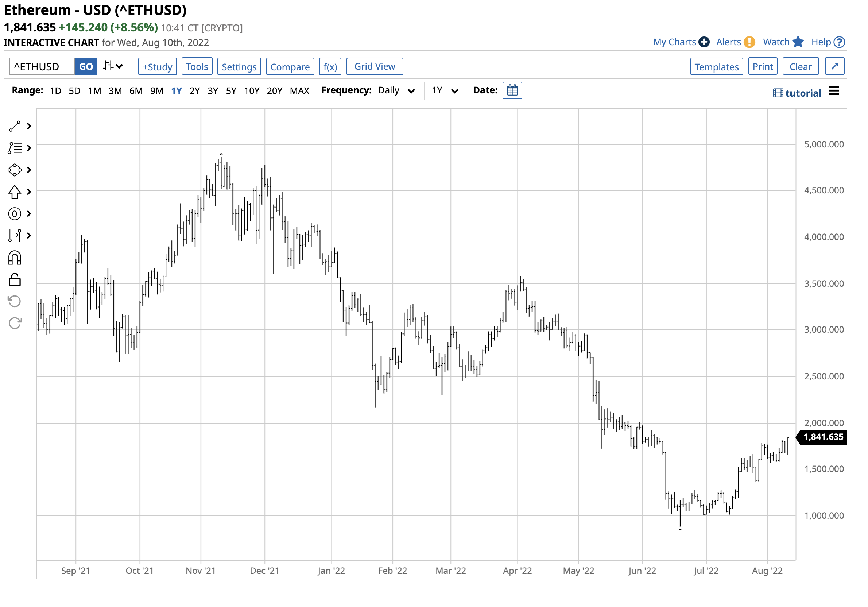Click the expand chart arrow icon
868x607 pixels.
tap(834, 66)
